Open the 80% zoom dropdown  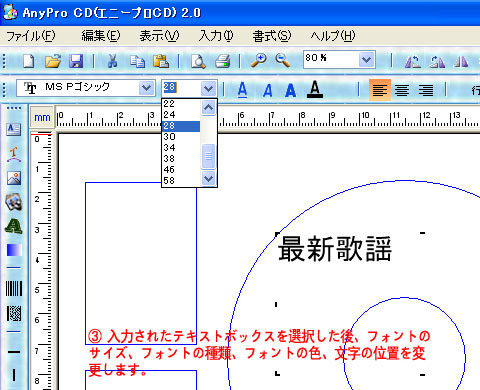pyautogui.click(x=367, y=60)
